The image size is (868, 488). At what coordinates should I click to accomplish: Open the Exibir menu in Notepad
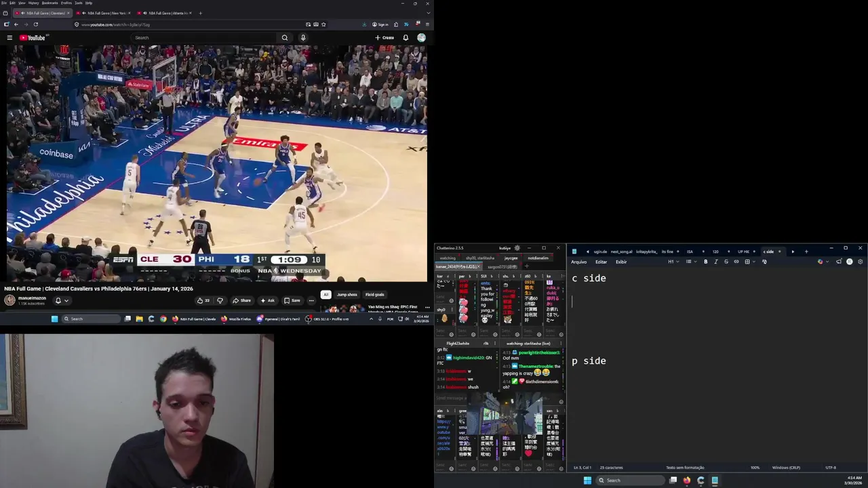point(621,262)
